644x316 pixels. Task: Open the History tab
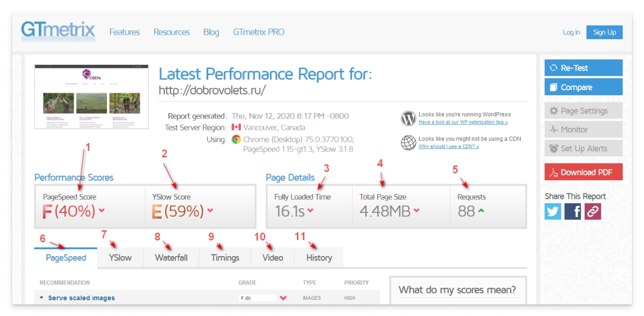(x=319, y=258)
